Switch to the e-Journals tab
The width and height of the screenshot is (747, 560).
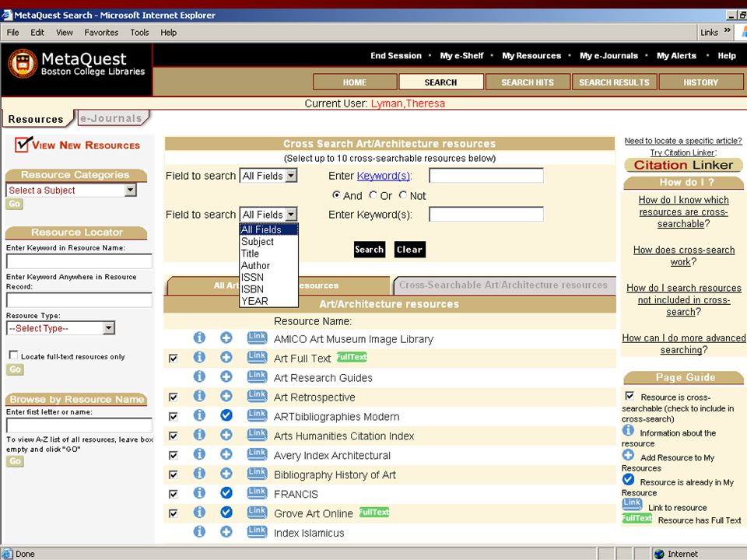coord(111,118)
